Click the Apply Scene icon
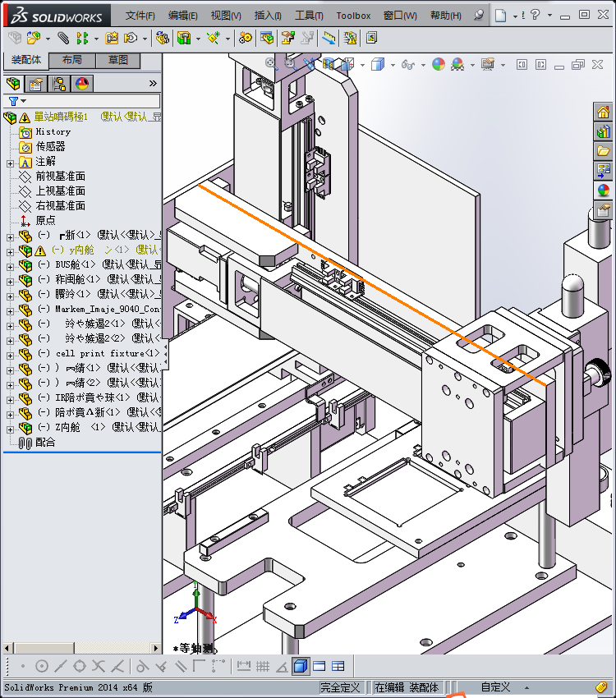616x698 pixels. [457, 65]
